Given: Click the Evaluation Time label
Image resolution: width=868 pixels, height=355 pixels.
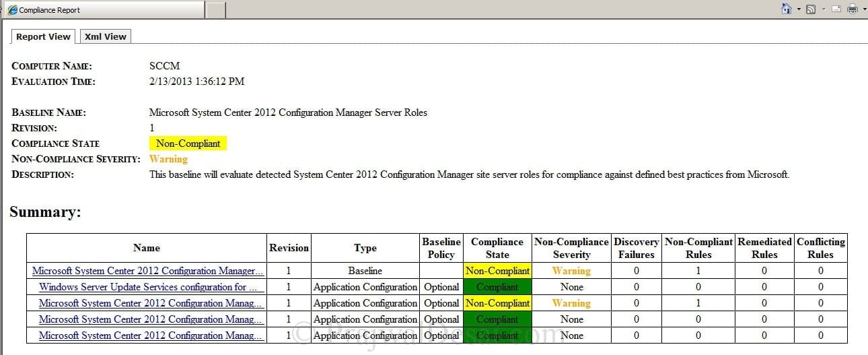Looking at the screenshot, I should coord(54,82).
